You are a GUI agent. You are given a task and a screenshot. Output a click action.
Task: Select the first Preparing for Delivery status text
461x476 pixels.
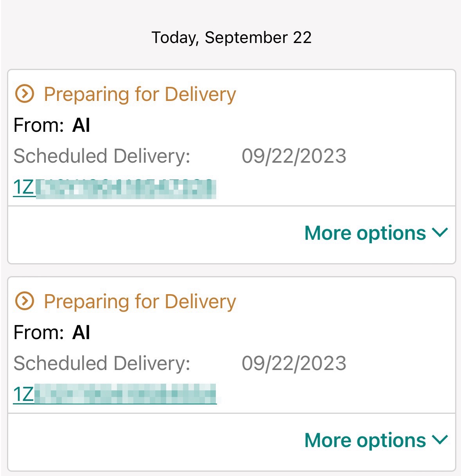140,95
